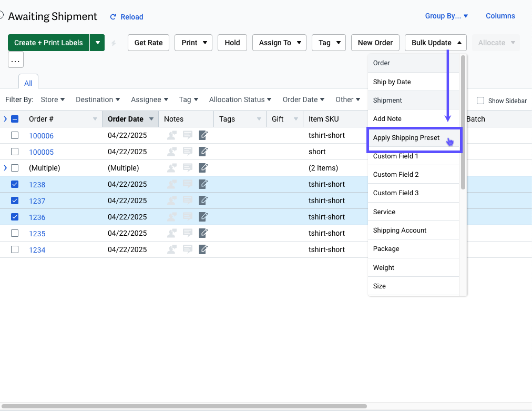
Task: Choose Ship by Date in Bulk Update menu
Action: click(x=413, y=82)
